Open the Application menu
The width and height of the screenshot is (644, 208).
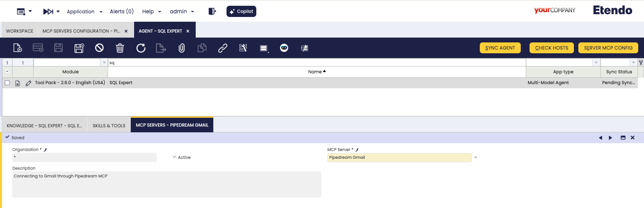pyautogui.click(x=85, y=12)
